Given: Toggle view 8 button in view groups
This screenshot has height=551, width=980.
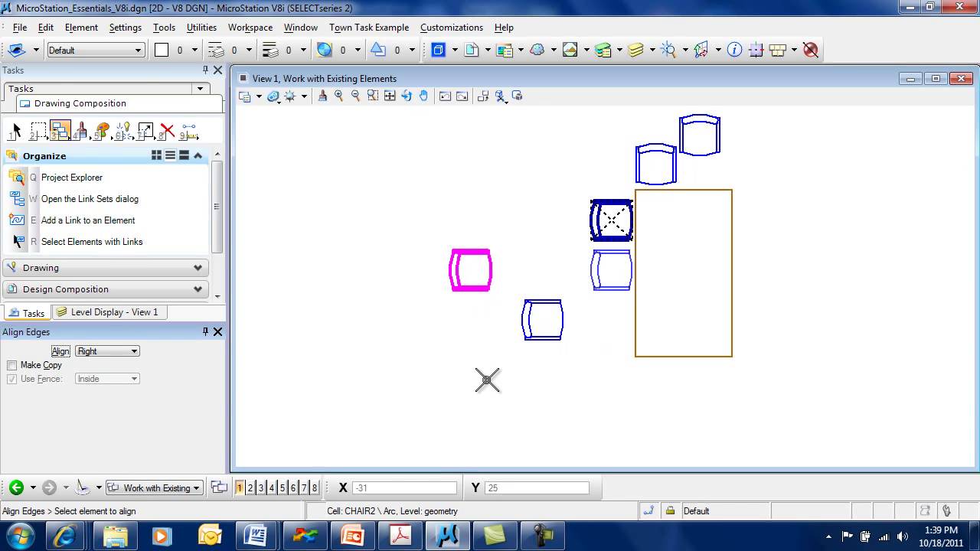Looking at the screenshot, I should (315, 487).
